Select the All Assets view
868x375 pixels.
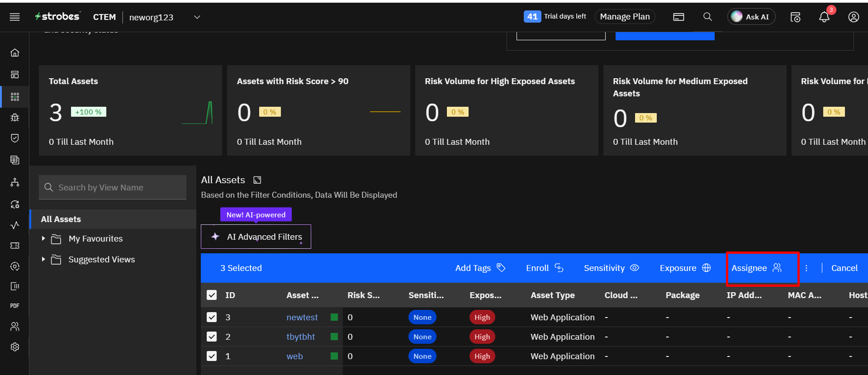coord(61,219)
